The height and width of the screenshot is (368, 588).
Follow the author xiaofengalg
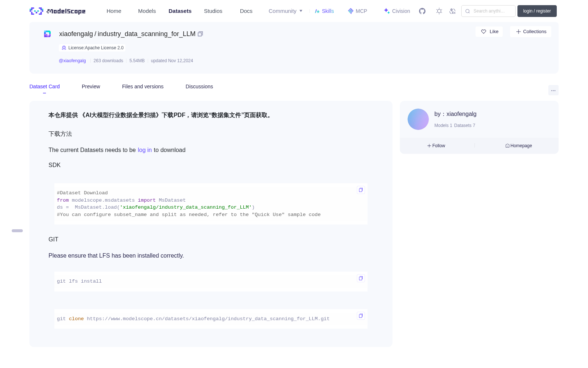click(436, 146)
